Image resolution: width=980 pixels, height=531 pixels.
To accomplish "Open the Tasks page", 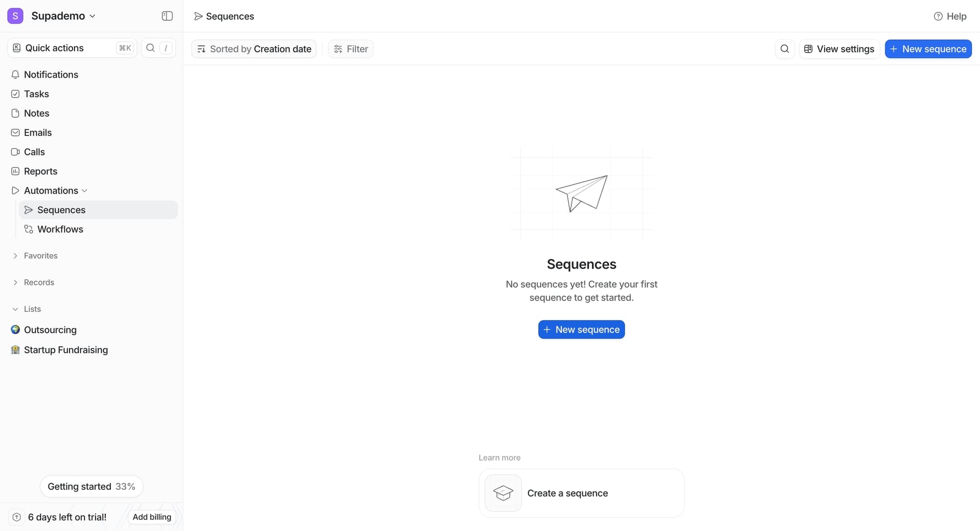I will (x=36, y=94).
